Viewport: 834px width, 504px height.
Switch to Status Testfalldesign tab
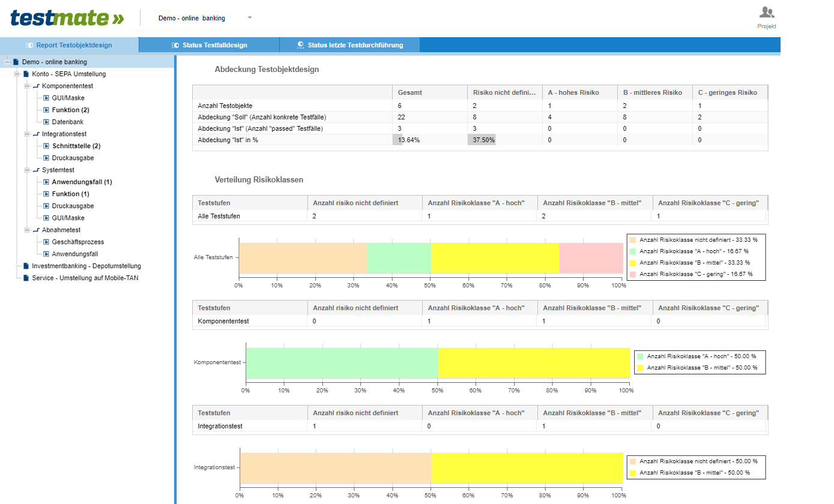click(209, 45)
